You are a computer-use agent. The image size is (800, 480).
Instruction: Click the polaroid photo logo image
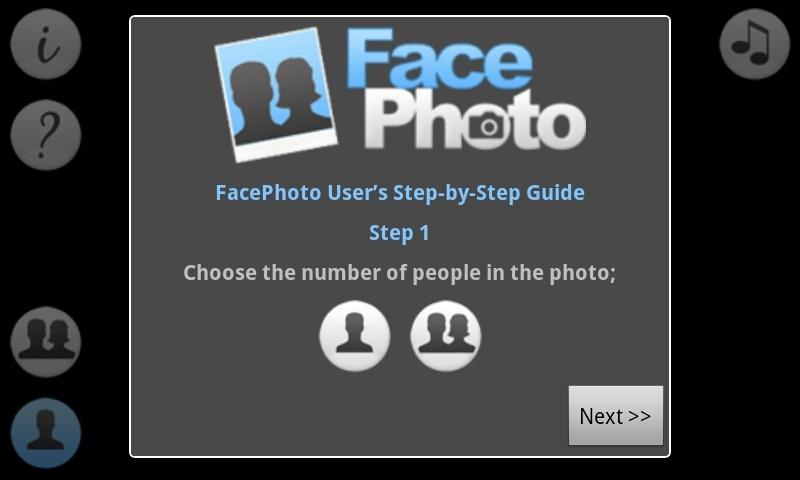tap(277, 94)
